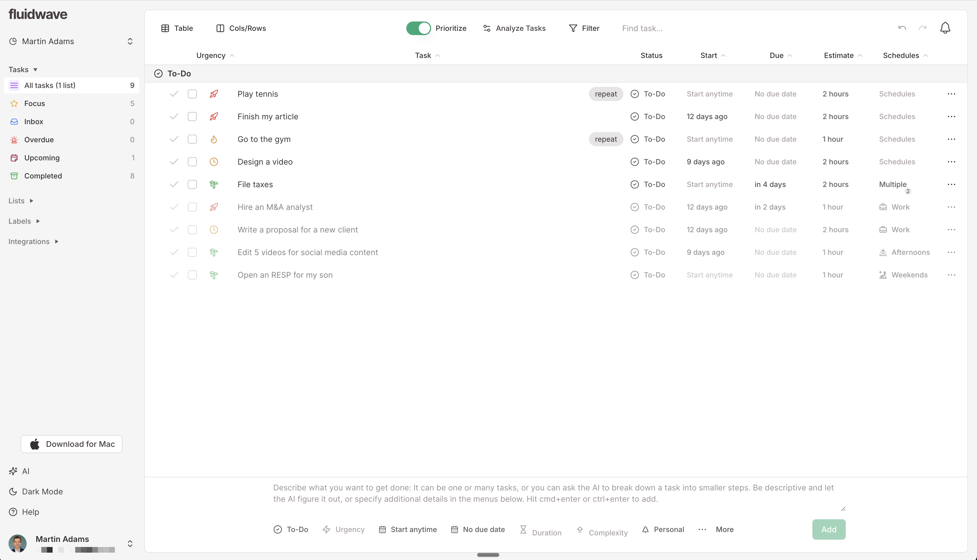977x560 pixels.
Task: Open more options for Play tennis row
Action: [x=951, y=94]
